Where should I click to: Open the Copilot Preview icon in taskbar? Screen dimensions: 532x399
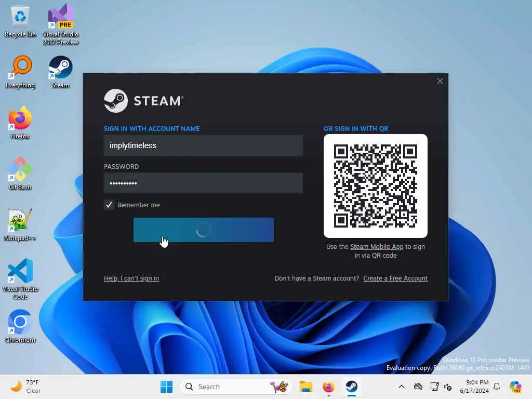(515, 387)
